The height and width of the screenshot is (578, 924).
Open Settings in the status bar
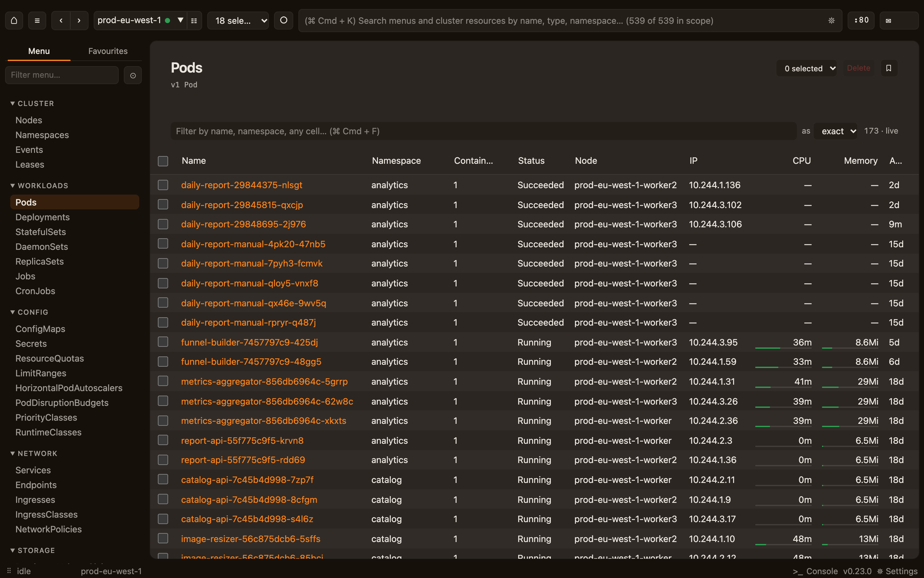pyautogui.click(x=897, y=571)
